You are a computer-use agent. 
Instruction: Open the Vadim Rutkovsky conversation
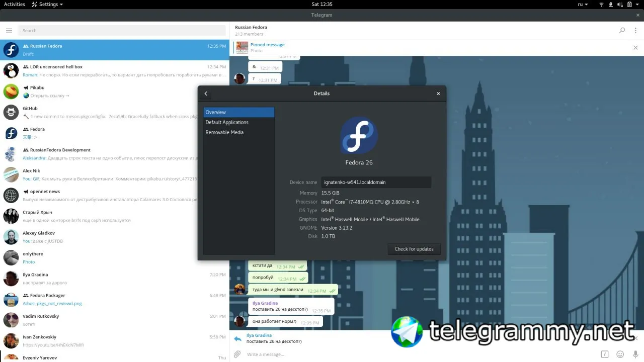(115, 320)
